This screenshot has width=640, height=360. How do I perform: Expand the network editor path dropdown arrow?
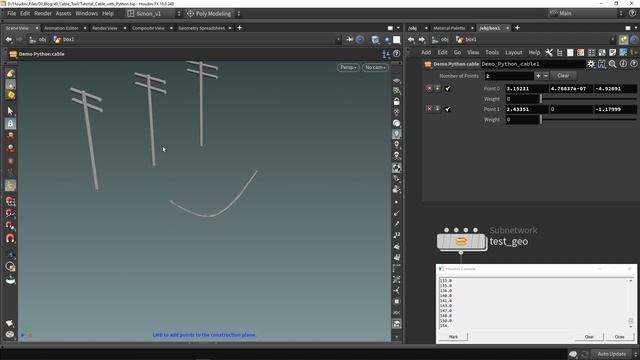[613, 40]
